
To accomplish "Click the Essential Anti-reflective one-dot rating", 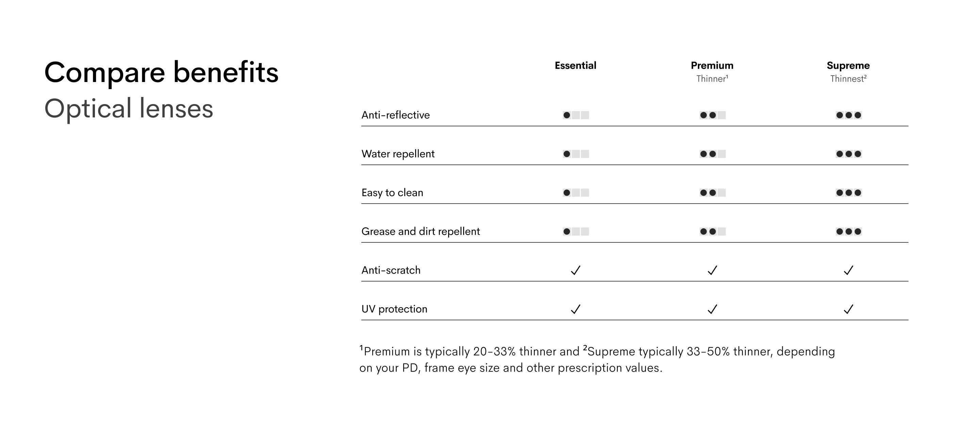I will (x=576, y=115).
